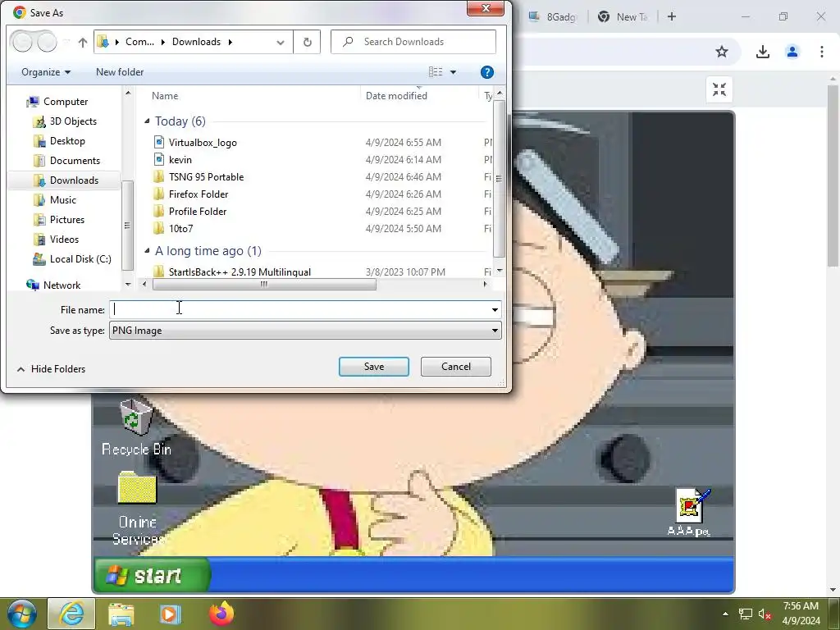
Task: Open Firefox from the taskbar
Action: 221,614
